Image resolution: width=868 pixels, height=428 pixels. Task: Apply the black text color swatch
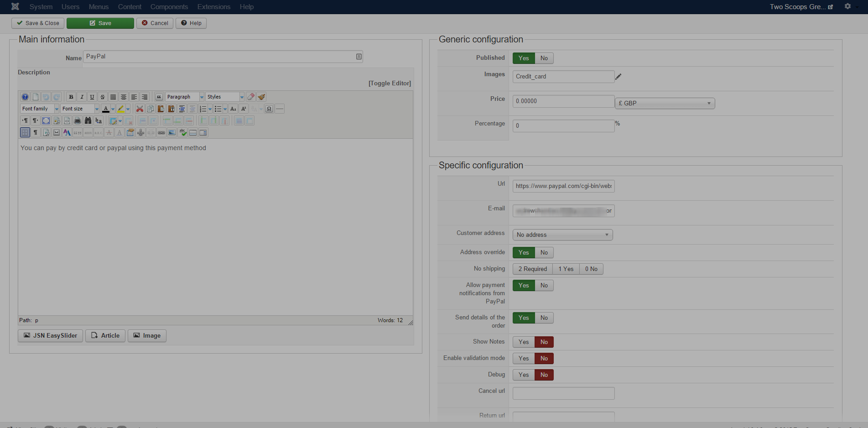[106, 109]
